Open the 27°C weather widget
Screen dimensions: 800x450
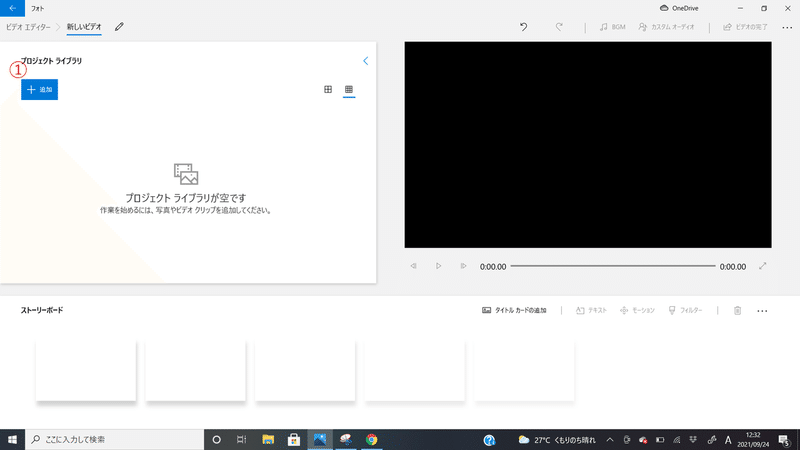coord(557,440)
